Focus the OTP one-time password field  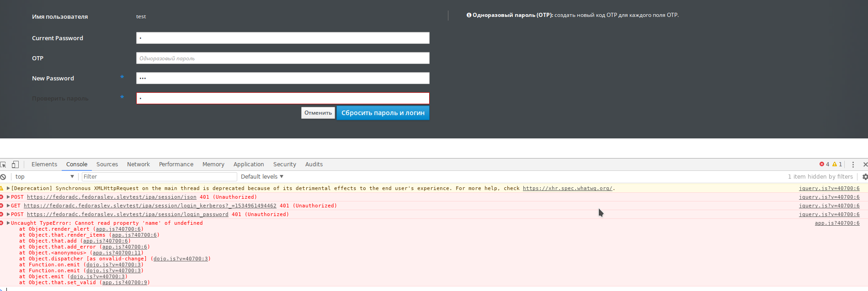pyautogui.click(x=283, y=58)
